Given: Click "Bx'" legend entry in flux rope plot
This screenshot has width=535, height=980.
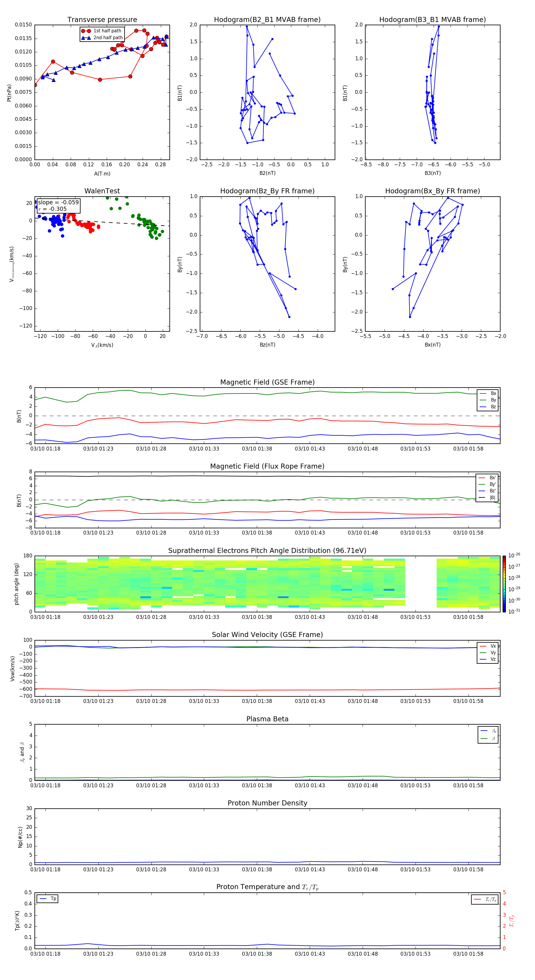Looking at the screenshot, I should point(487,478).
